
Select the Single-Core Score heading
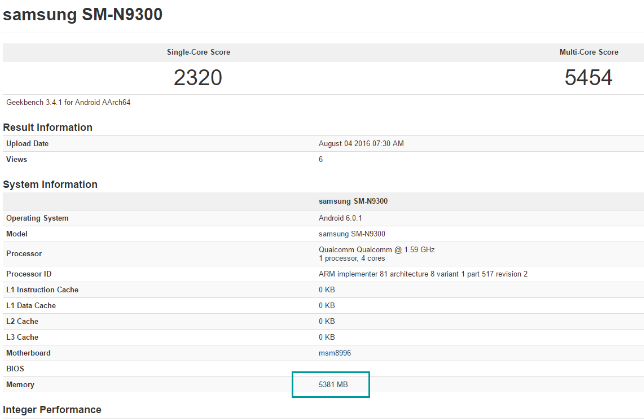tap(198, 52)
